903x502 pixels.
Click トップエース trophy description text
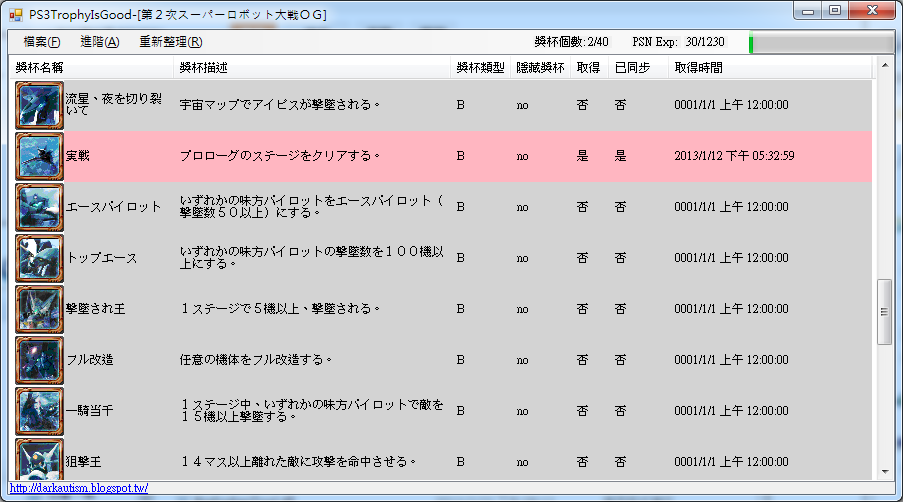point(312,258)
